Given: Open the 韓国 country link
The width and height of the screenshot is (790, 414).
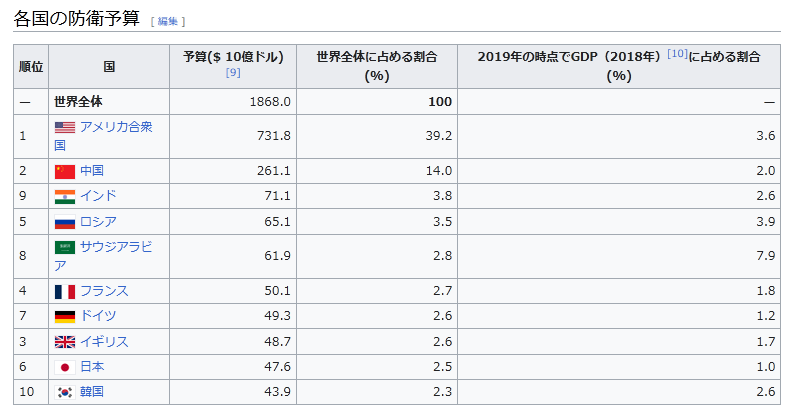Looking at the screenshot, I should [92, 392].
